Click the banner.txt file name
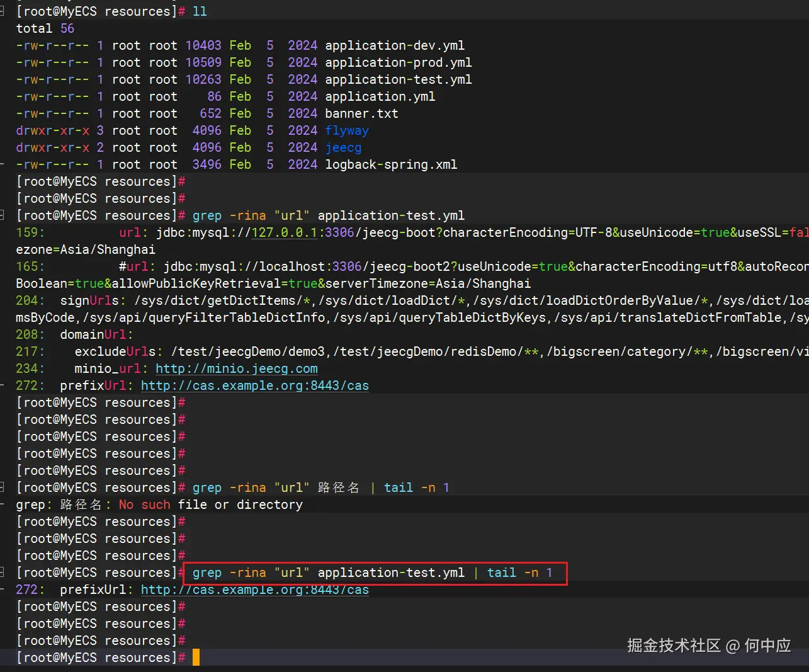 361,113
